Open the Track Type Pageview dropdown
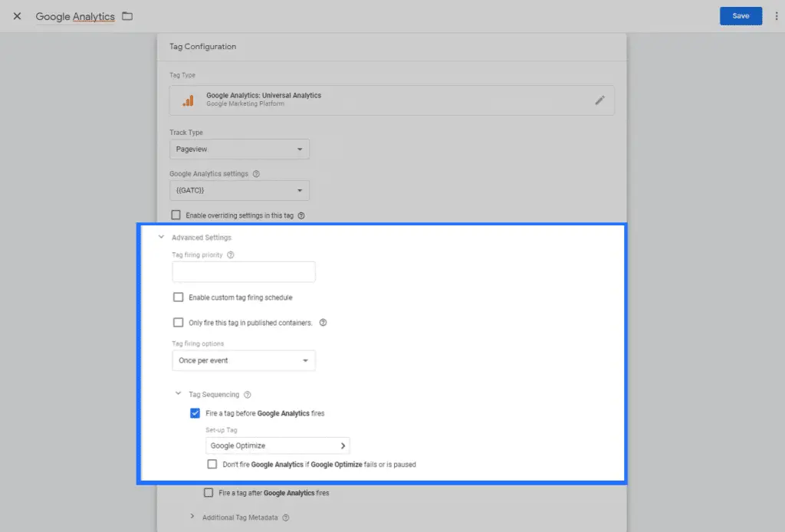The height and width of the screenshot is (532, 785). [x=239, y=149]
